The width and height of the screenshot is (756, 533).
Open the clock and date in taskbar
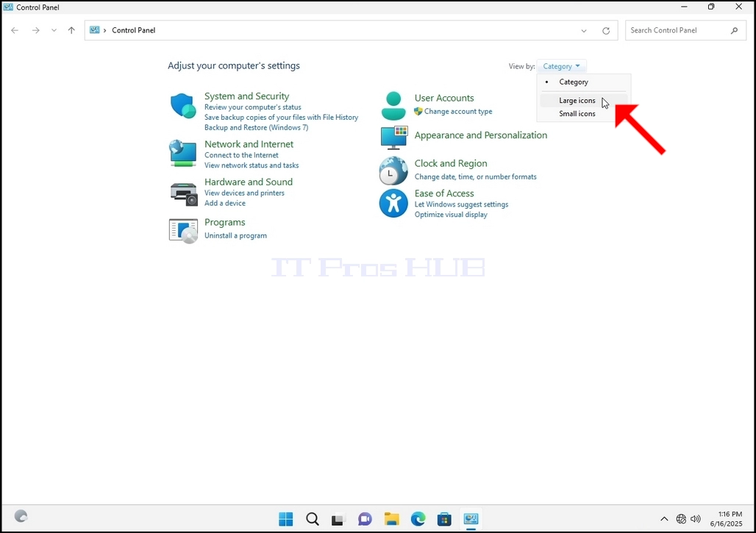726,519
